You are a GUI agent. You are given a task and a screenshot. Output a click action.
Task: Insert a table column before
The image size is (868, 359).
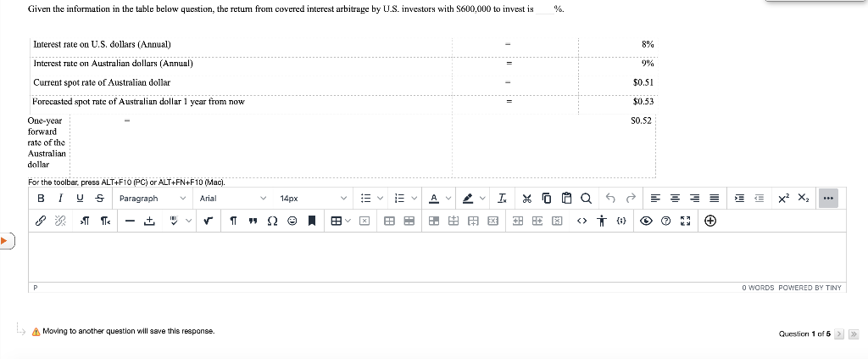pos(518,221)
